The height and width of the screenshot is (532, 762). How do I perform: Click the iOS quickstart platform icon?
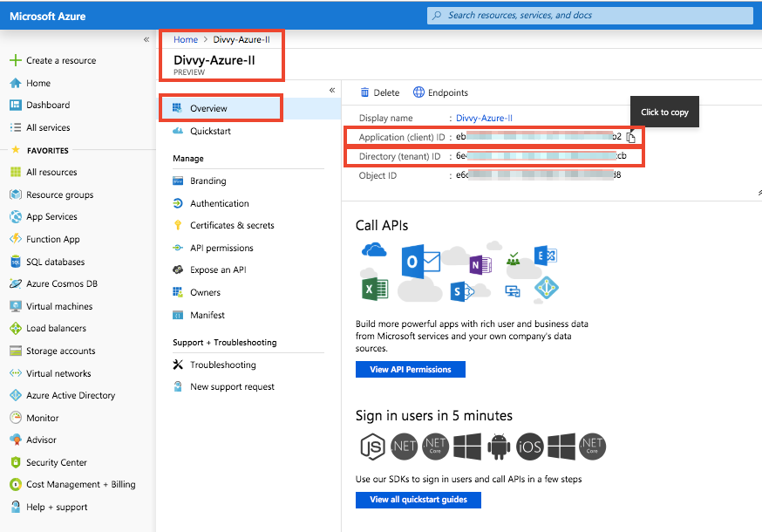530,447
